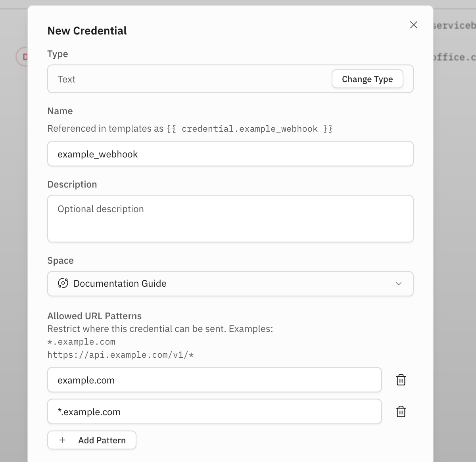Click the Optional description text area
Screen dimensions: 476x462
click(x=230, y=219)
